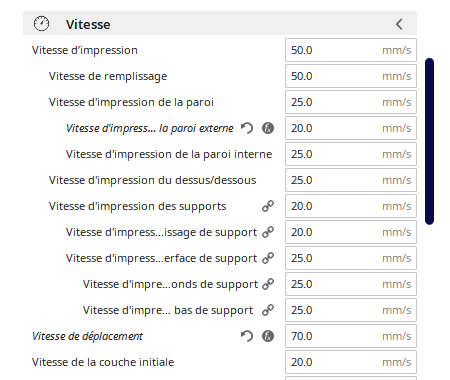Click the Vitesse section header title
Viewport: 450px width, 380px height.
pyautogui.click(x=88, y=24)
